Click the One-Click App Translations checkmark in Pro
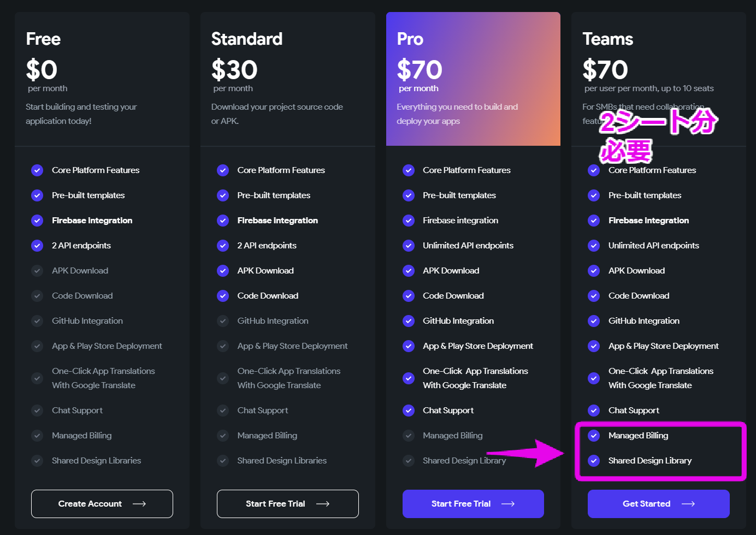The image size is (756, 535). coord(409,378)
